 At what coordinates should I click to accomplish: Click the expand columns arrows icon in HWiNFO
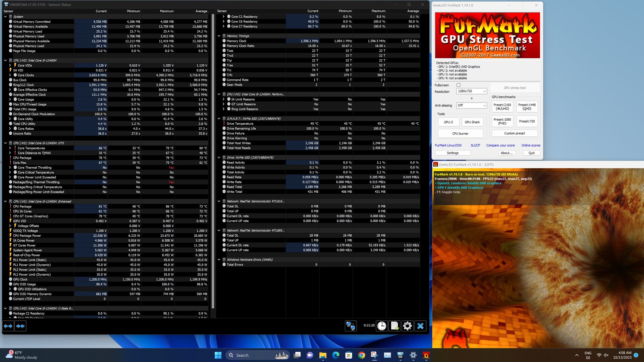click(x=8, y=326)
